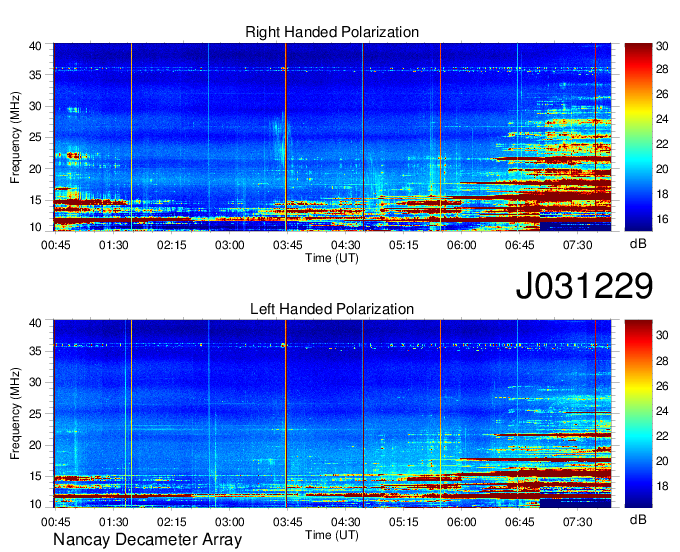Click the "Right Handed Polarization" plot title
This screenshot has height=552, width=680.
(x=332, y=32)
